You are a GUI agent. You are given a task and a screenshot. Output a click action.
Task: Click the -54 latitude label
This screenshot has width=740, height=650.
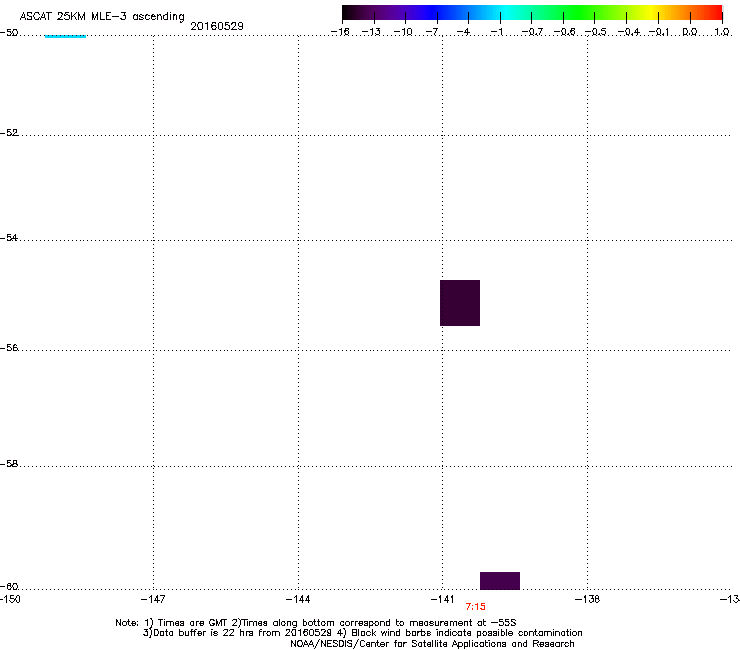pyautogui.click(x=9, y=238)
